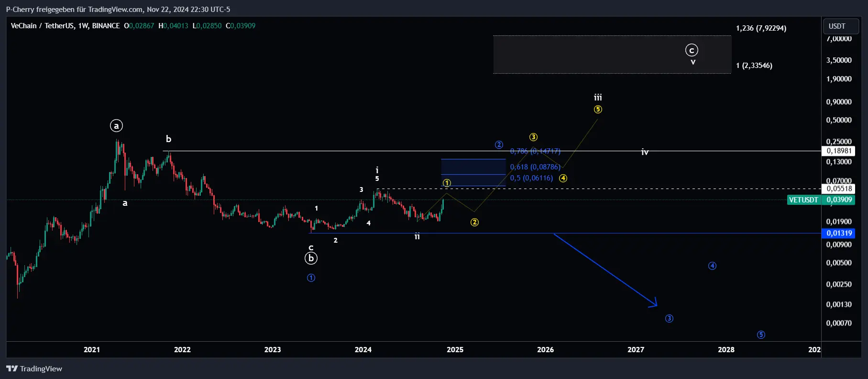Image resolution: width=868 pixels, height=379 pixels.
Task: Click the uncircled 'c' above circled b
Action: [x=311, y=247]
